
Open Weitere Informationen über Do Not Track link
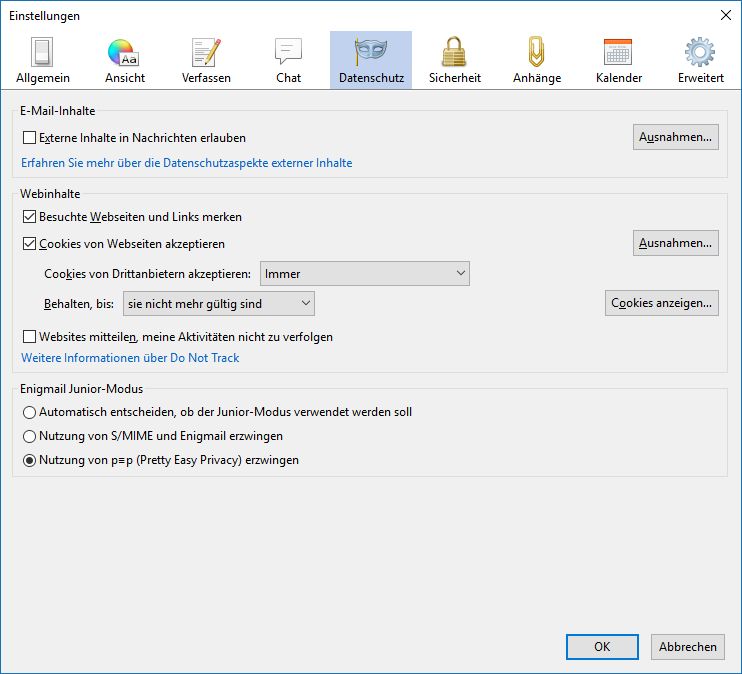point(130,357)
